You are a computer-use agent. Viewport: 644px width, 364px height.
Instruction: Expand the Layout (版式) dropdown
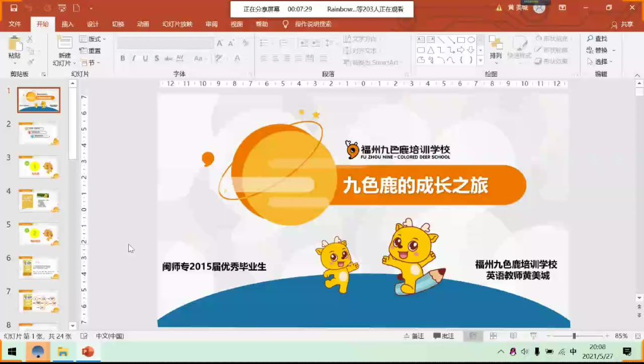pyautogui.click(x=93, y=39)
